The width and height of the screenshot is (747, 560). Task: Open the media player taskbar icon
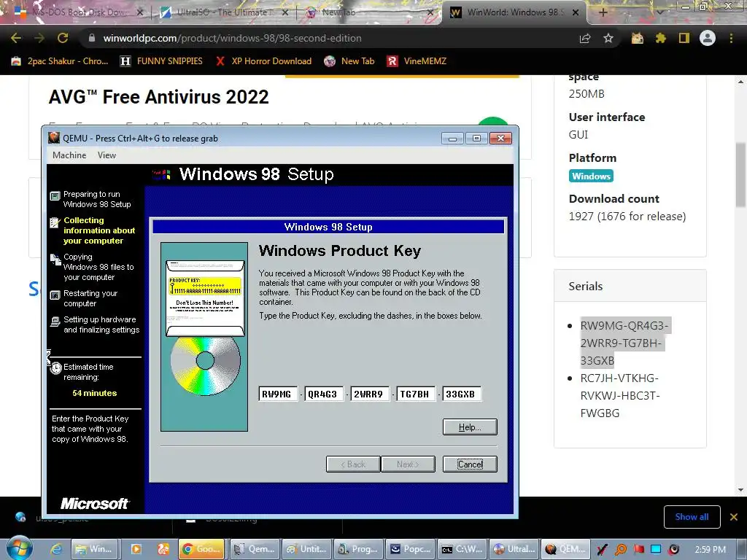coord(136,549)
